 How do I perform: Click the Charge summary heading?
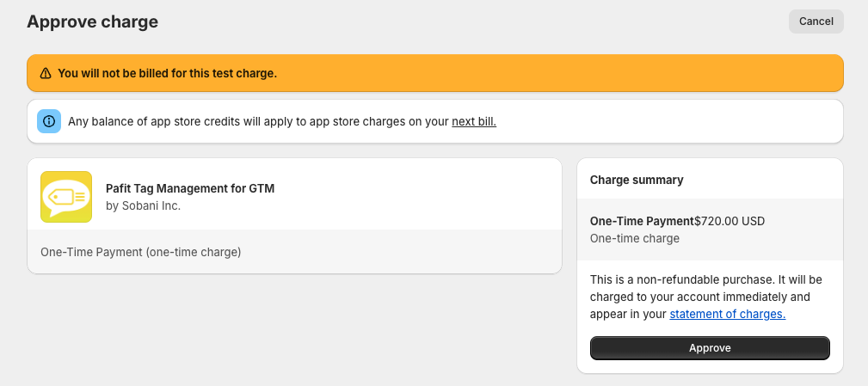point(637,180)
